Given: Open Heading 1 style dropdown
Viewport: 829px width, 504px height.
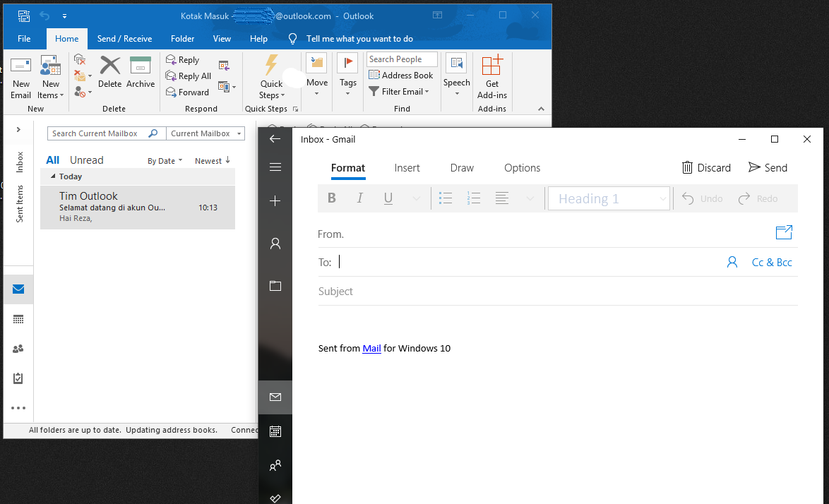Looking at the screenshot, I should (x=609, y=198).
